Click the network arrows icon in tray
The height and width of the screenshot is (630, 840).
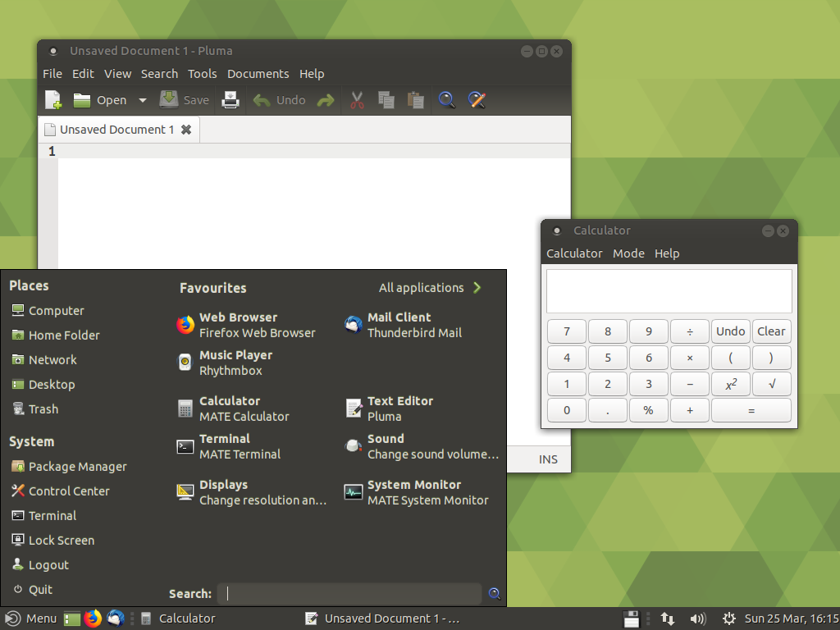tap(668, 619)
